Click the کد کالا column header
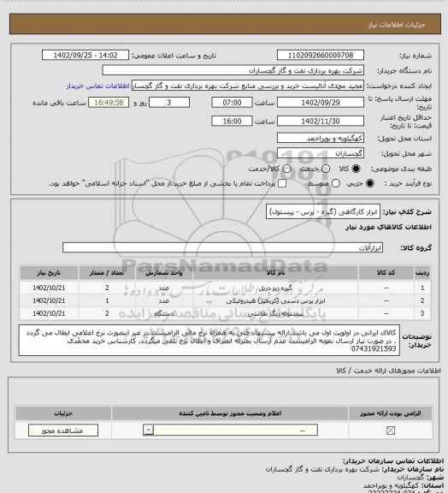 point(386,272)
